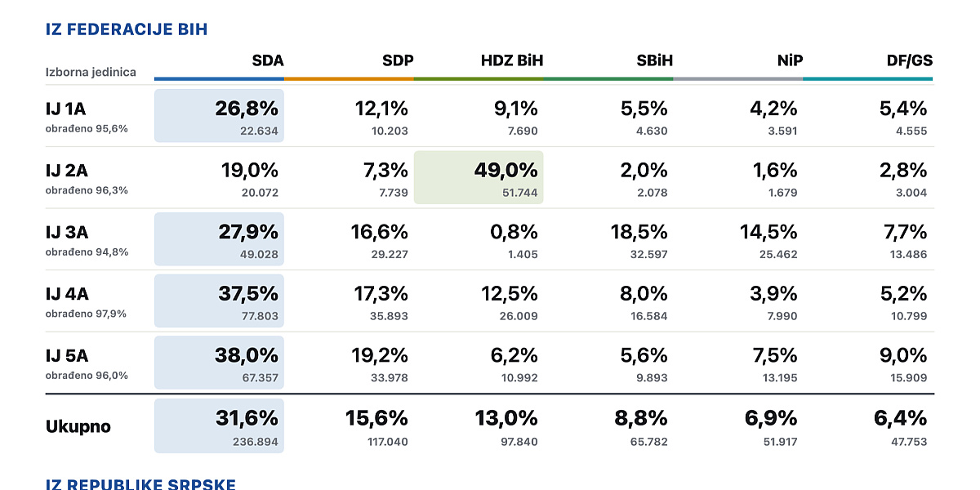Click the SBiH column header
This screenshot has height=490, width=980.
click(x=655, y=60)
